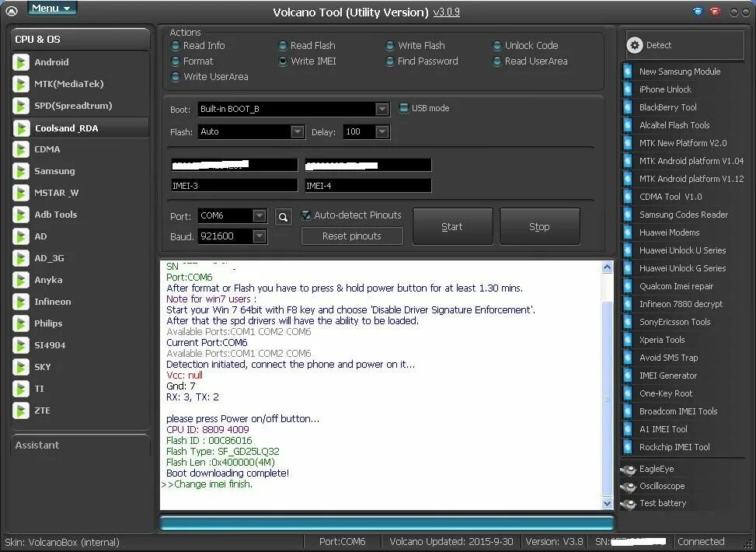Click the IMEI-3 input field
Viewport: 756px width, 552px height.
coord(235,186)
